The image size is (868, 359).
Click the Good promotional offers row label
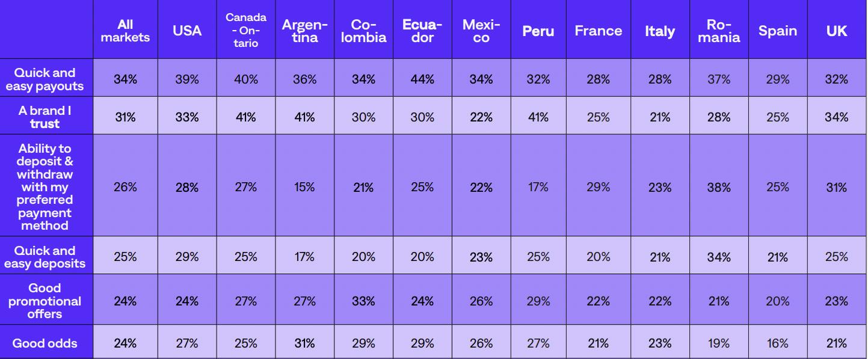click(x=45, y=301)
